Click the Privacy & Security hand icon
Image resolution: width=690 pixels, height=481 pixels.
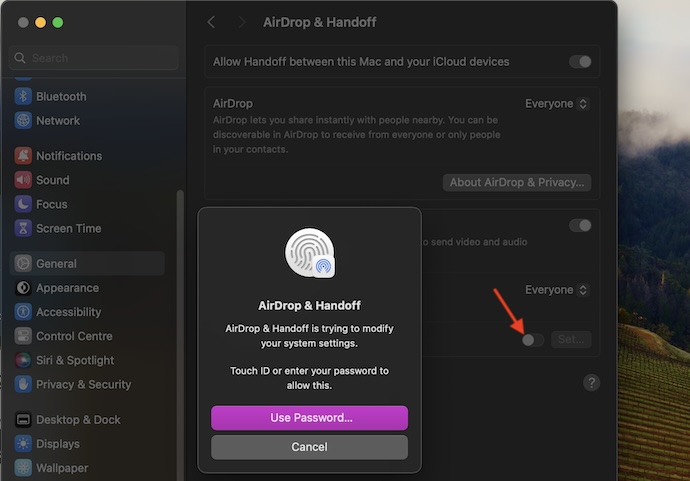pyautogui.click(x=23, y=384)
